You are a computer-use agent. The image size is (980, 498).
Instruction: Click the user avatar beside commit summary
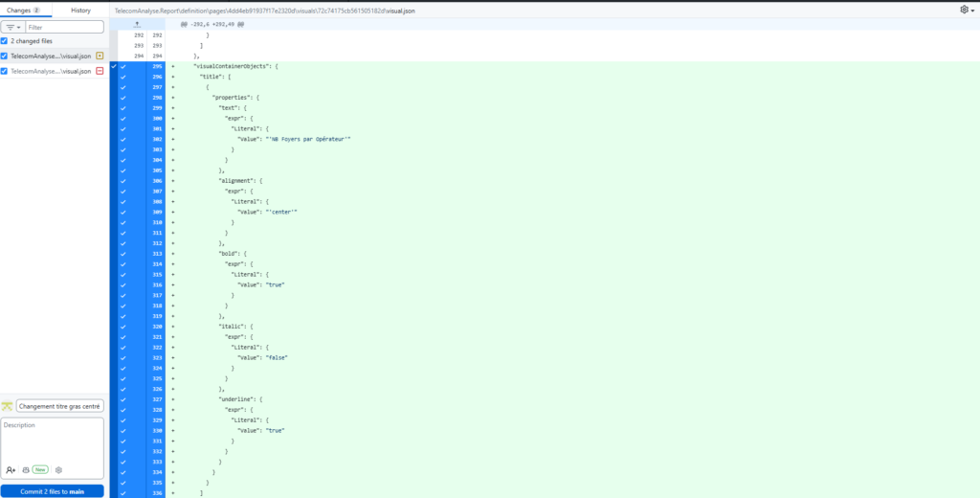[8, 407]
